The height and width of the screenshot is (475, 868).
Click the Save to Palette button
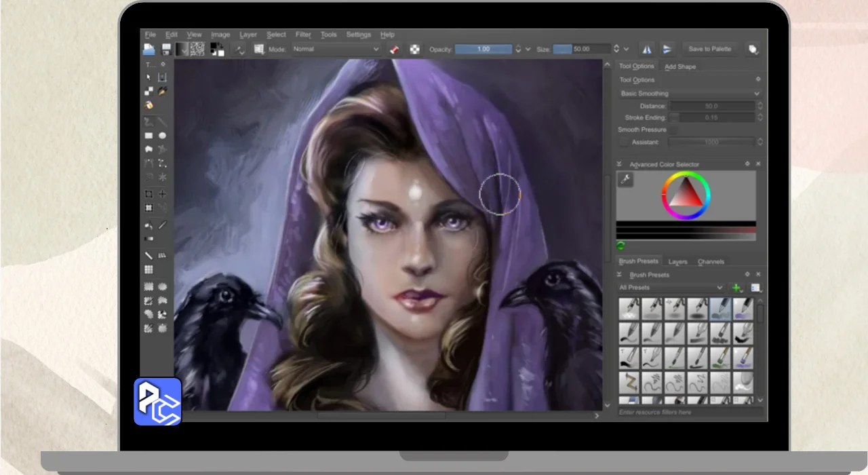tap(709, 50)
